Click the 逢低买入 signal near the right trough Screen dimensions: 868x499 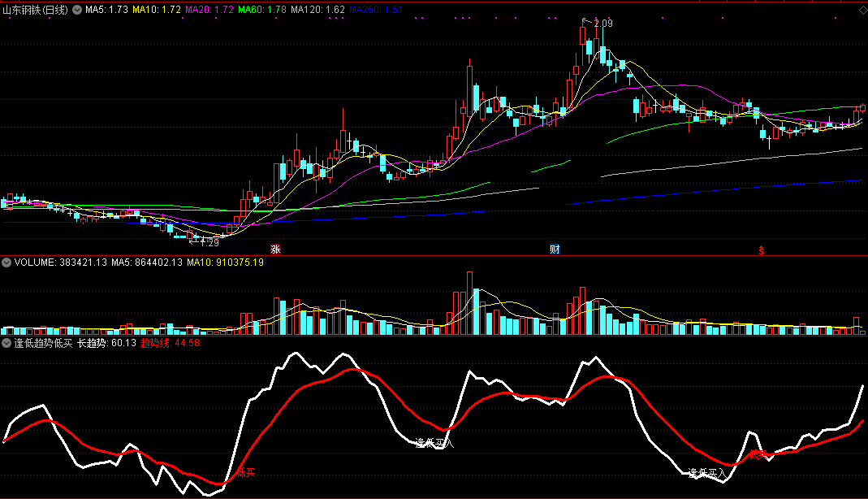[707, 474]
